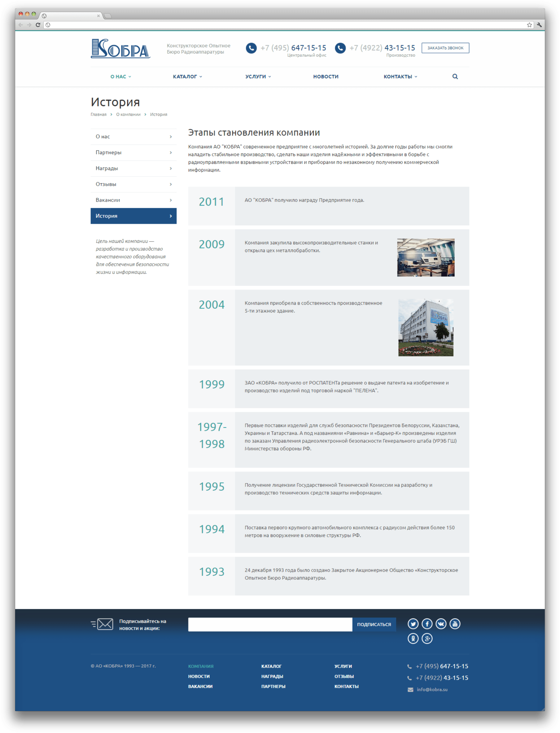Click the 2011 timeline year

pos(212,202)
